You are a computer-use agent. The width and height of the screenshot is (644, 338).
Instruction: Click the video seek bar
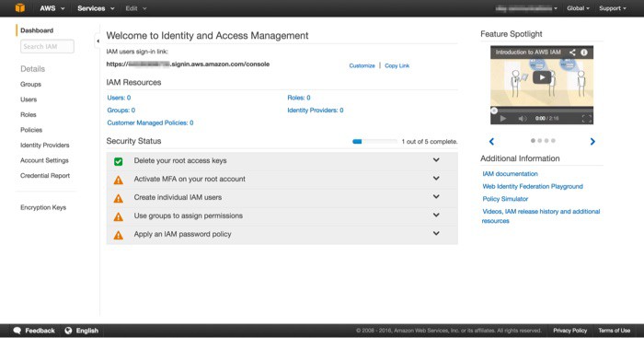point(542,111)
